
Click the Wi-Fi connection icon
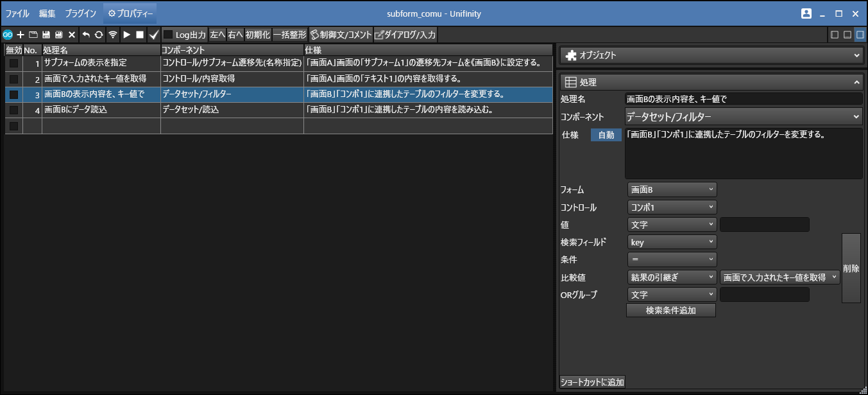click(x=113, y=35)
